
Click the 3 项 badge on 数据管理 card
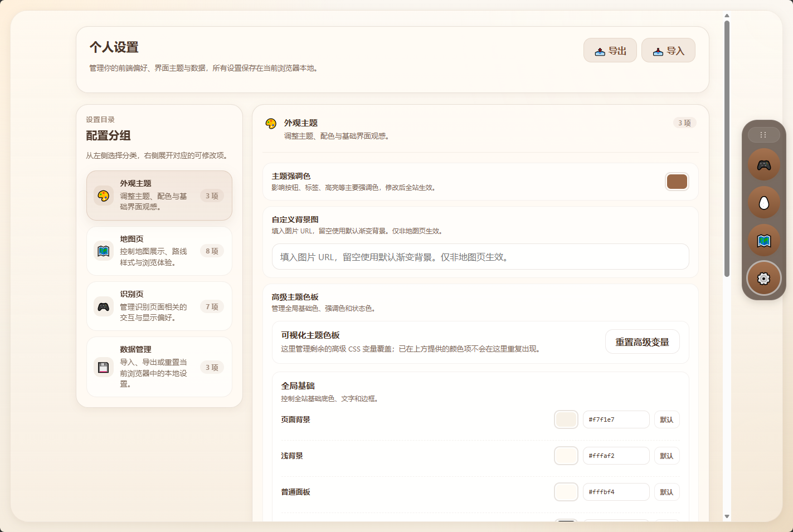point(212,367)
